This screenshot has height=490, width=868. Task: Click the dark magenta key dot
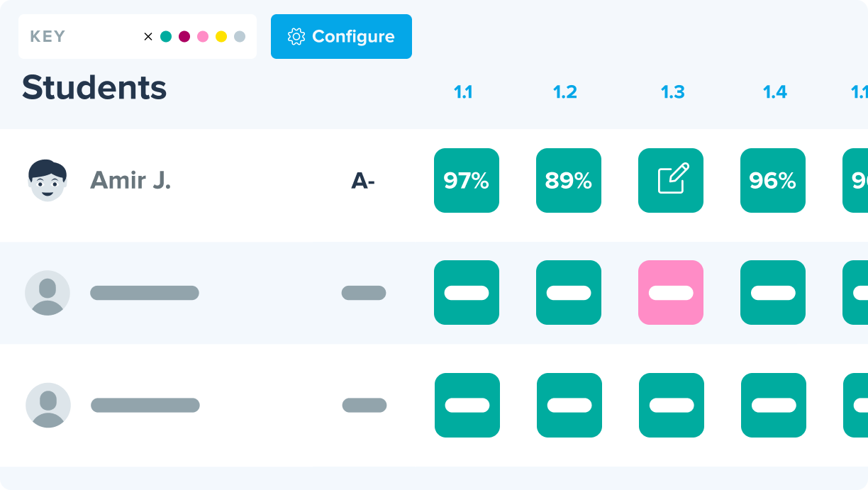(x=184, y=37)
